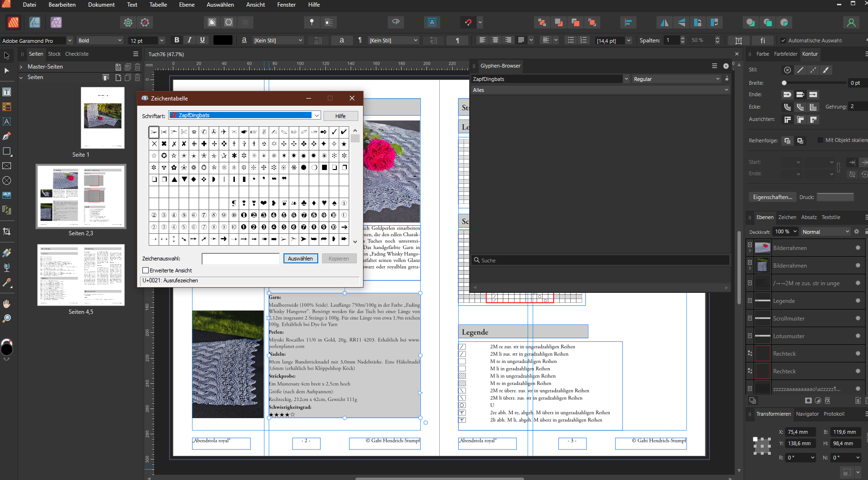Select the Picture Frame Ellipse tool

(x=7, y=180)
